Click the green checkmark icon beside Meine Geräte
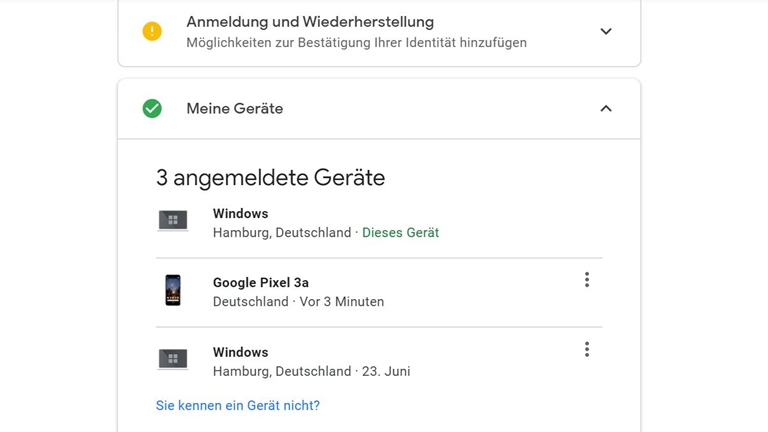Image resolution: width=768 pixels, height=432 pixels. pos(152,108)
